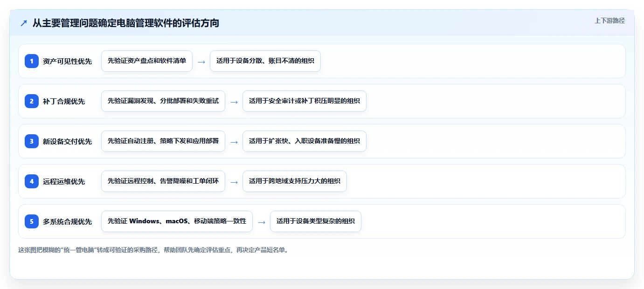Click the number 1 badge for 资产可见性优先
This screenshot has width=644, height=289.
32,61
